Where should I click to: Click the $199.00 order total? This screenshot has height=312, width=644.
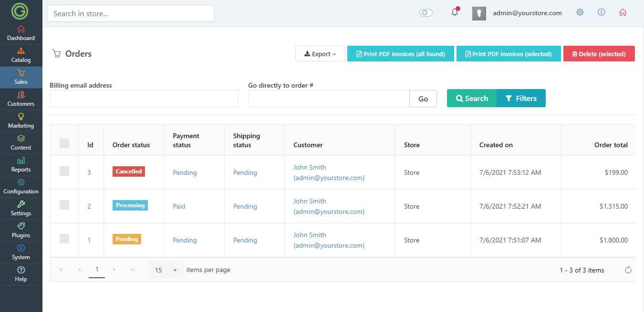pyautogui.click(x=616, y=172)
